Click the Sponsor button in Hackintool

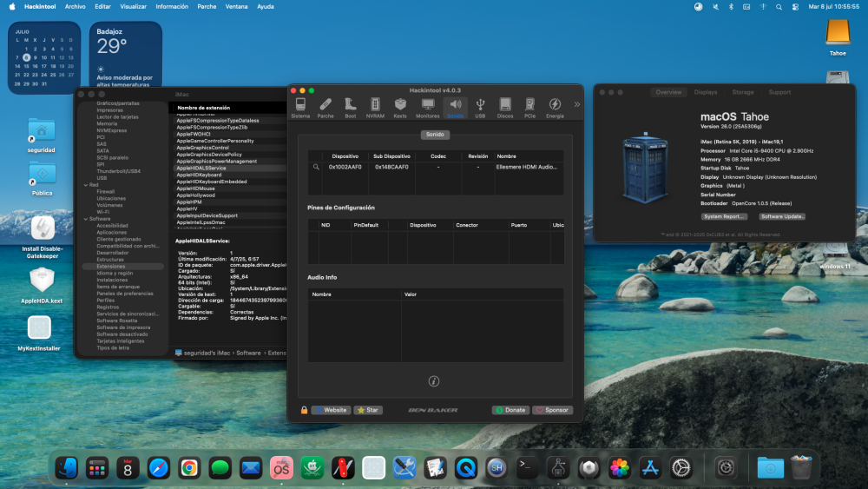coord(552,410)
